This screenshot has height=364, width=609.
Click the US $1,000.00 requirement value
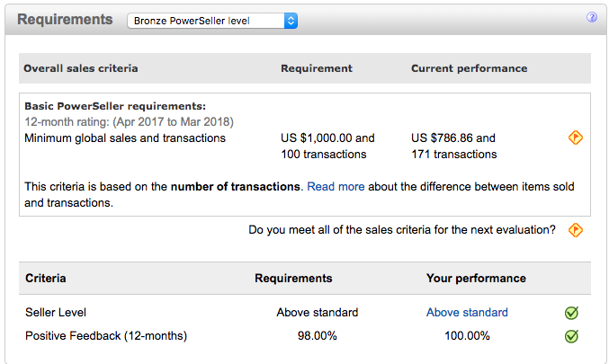[327, 138]
